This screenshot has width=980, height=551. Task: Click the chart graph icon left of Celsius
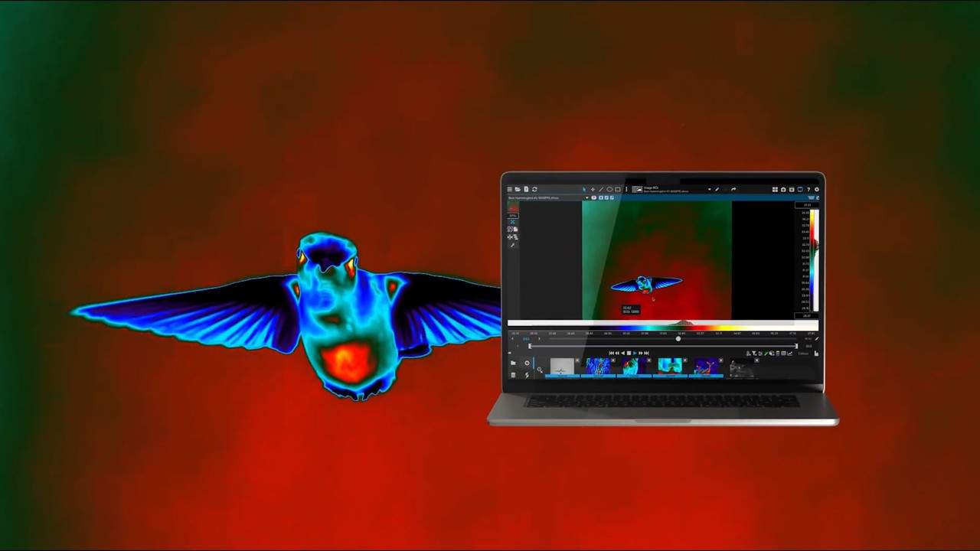click(x=790, y=353)
